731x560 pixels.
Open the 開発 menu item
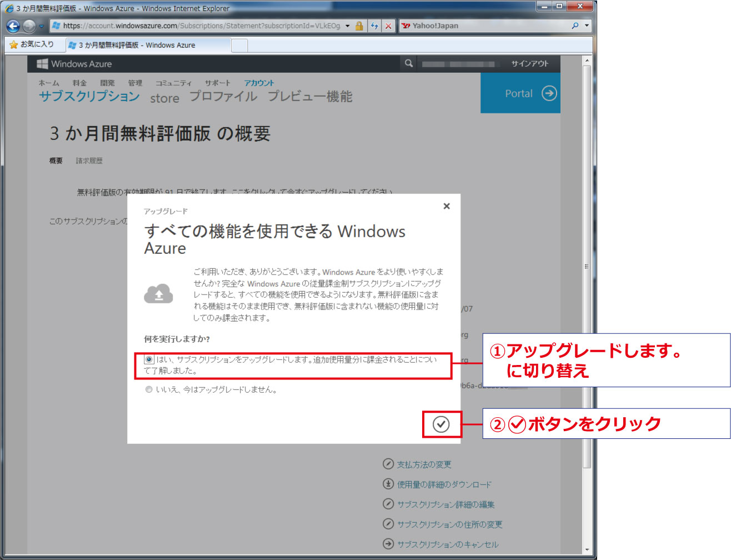click(107, 83)
